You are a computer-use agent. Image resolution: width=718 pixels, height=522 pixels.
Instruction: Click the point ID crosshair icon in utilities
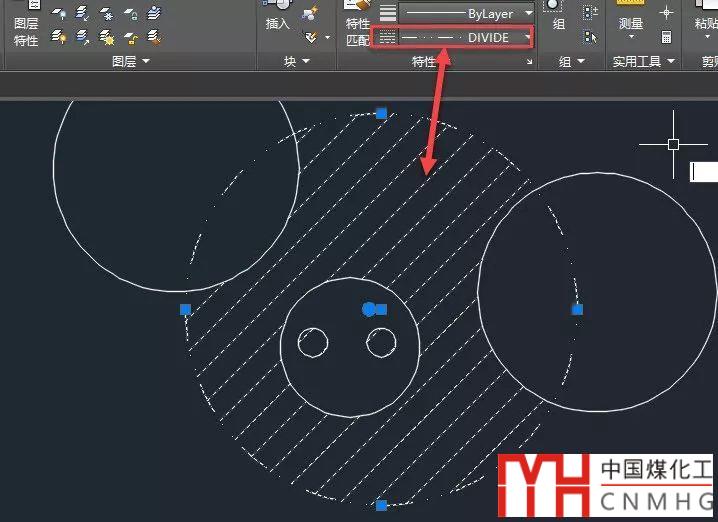666,13
